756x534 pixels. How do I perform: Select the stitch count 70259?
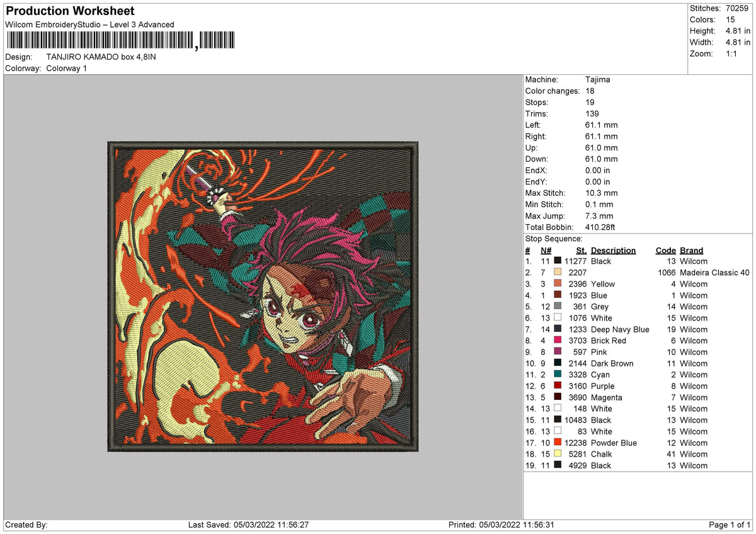[738, 8]
